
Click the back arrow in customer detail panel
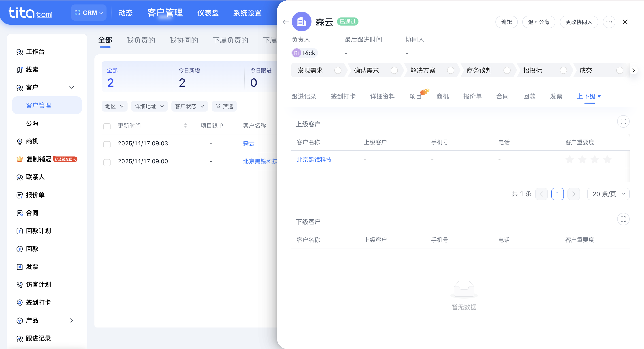(x=286, y=22)
